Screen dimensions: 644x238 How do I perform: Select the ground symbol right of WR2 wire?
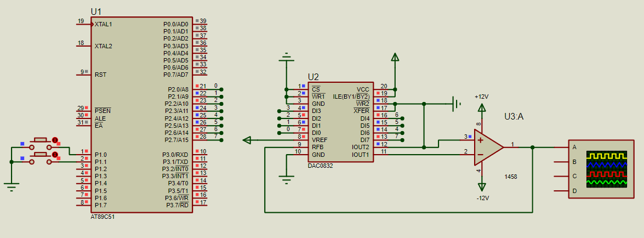click(x=457, y=104)
